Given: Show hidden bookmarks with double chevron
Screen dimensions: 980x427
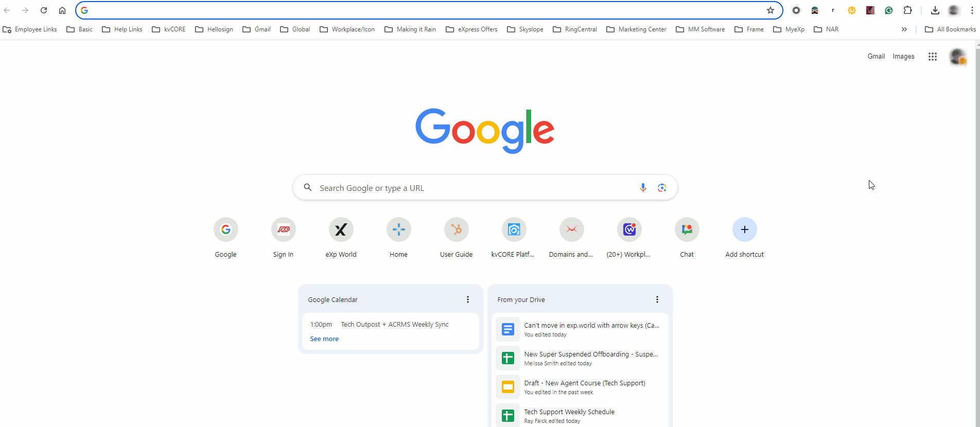Looking at the screenshot, I should click(x=904, y=29).
